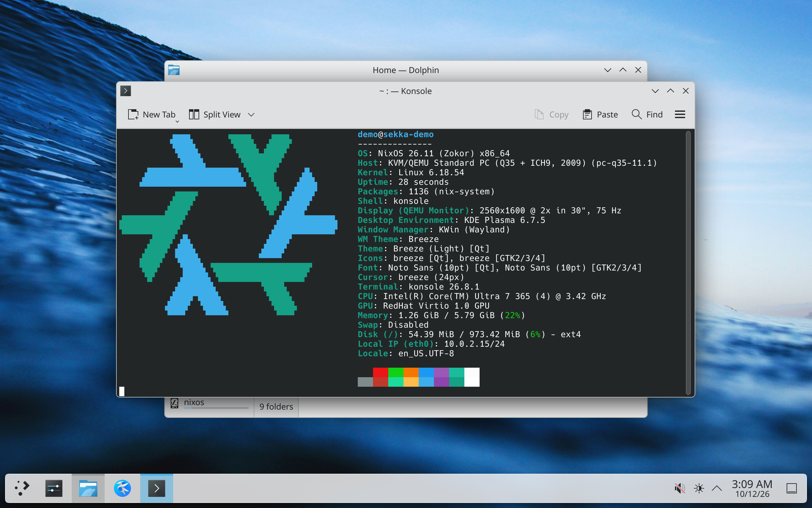Image resolution: width=812 pixels, height=508 pixels.
Task: Click the Konsole terminal scrollbar
Action: coord(688,263)
